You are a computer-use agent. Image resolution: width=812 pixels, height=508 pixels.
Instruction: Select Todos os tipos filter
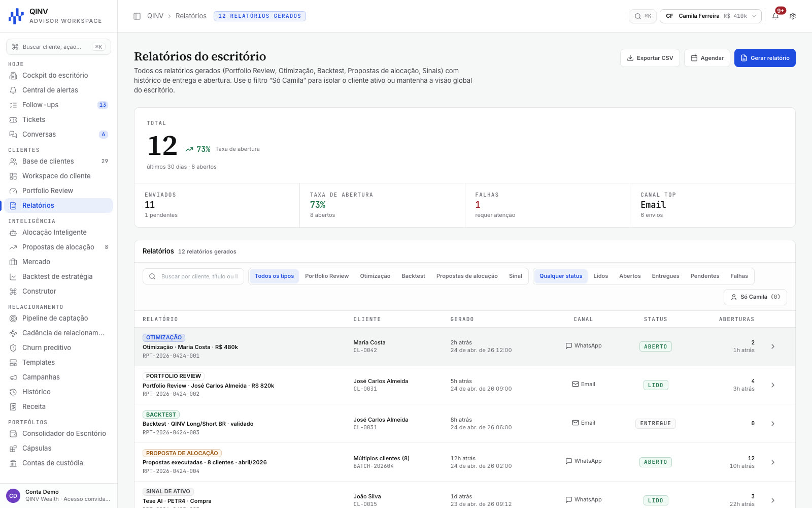tap(274, 276)
